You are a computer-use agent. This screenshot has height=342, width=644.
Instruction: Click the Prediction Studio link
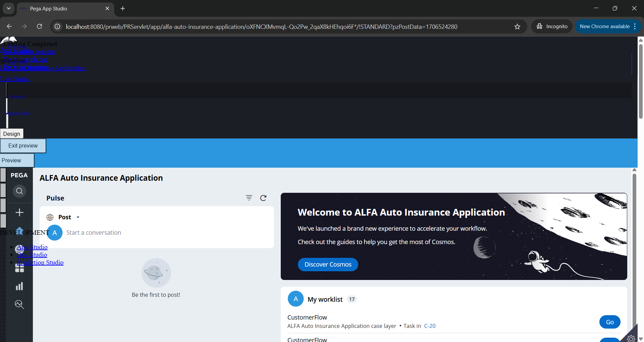(x=40, y=263)
